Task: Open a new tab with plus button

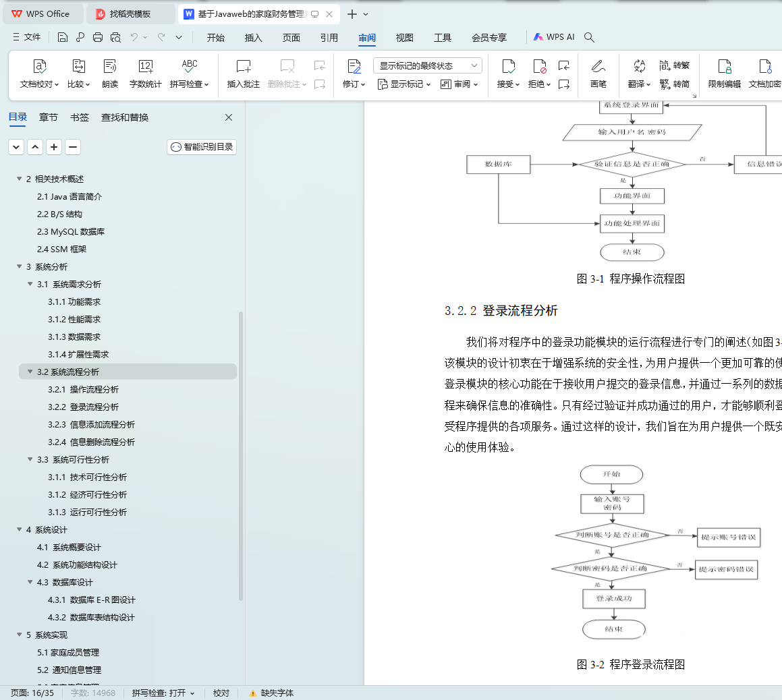Action: (x=352, y=14)
